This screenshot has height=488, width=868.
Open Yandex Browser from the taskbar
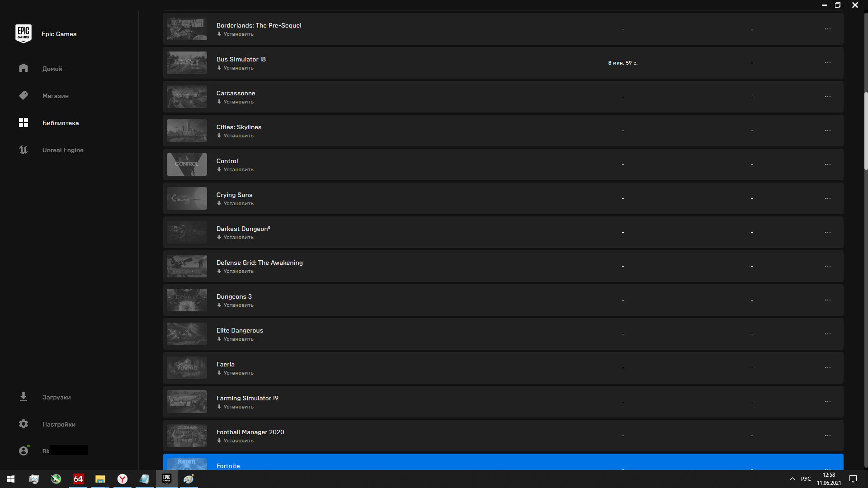click(x=123, y=479)
